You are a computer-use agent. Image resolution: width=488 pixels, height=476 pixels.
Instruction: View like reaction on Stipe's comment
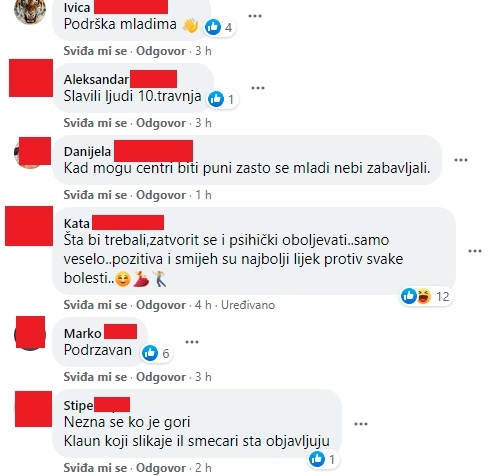[323, 459]
